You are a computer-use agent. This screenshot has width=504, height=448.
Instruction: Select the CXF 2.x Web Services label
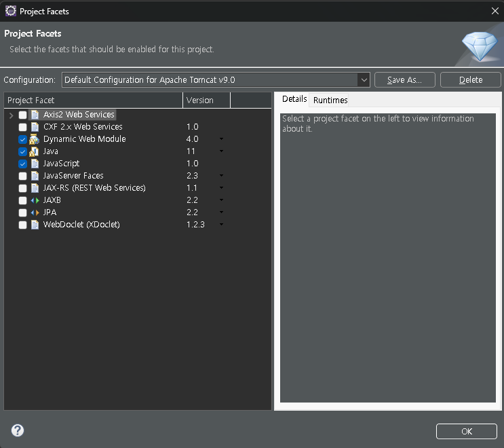[83, 127]
